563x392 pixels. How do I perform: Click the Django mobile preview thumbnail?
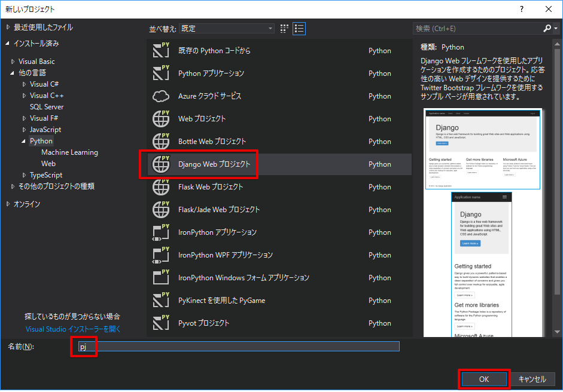(x=482, y=265)
